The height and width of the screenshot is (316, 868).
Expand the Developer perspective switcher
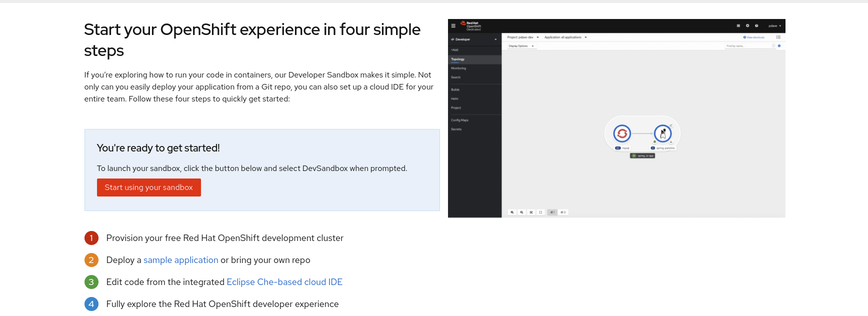coord(474,39)
